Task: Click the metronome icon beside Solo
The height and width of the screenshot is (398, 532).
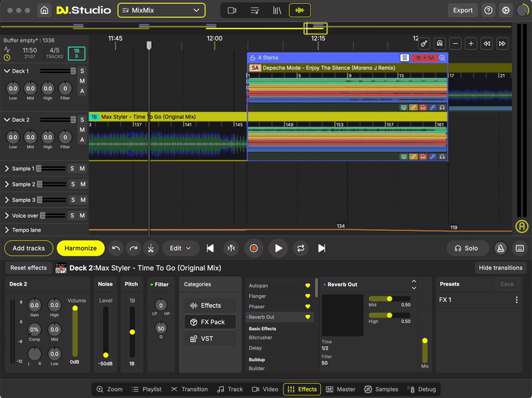Action: point(501,248)
